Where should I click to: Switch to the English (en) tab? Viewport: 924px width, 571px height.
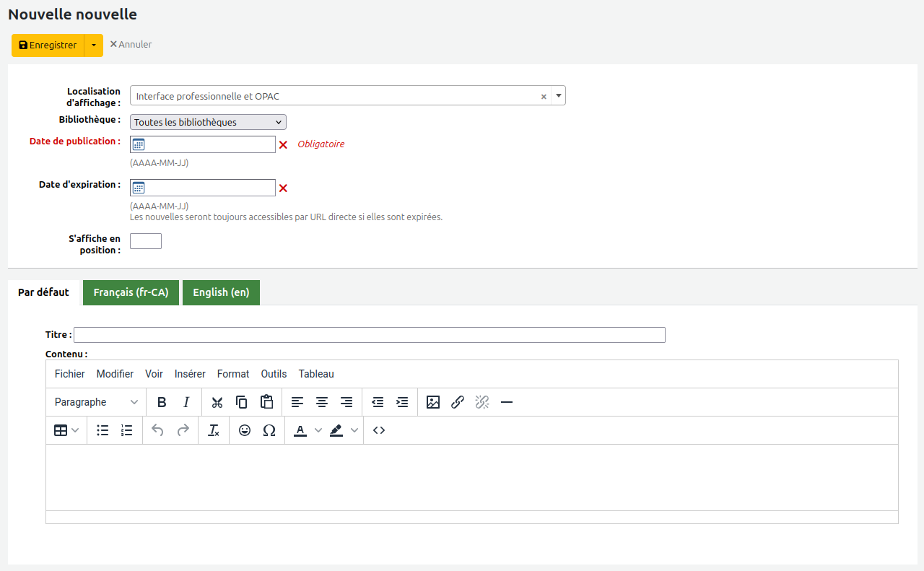coord(221,292)
